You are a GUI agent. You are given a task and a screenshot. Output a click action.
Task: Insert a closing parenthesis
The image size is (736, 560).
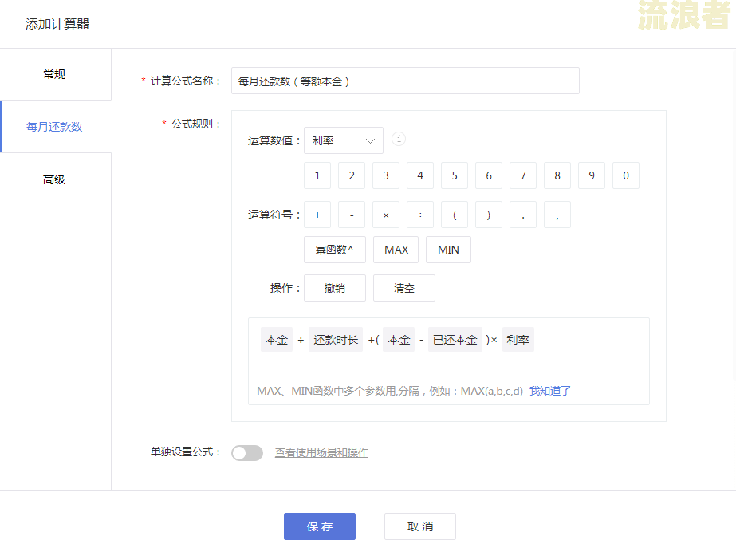pyautogui.click(x=489, y=215)
